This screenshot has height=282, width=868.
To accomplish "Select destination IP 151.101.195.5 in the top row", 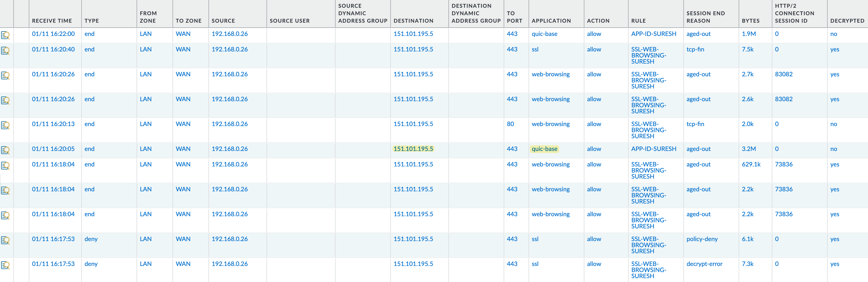I will pos(414,34).
